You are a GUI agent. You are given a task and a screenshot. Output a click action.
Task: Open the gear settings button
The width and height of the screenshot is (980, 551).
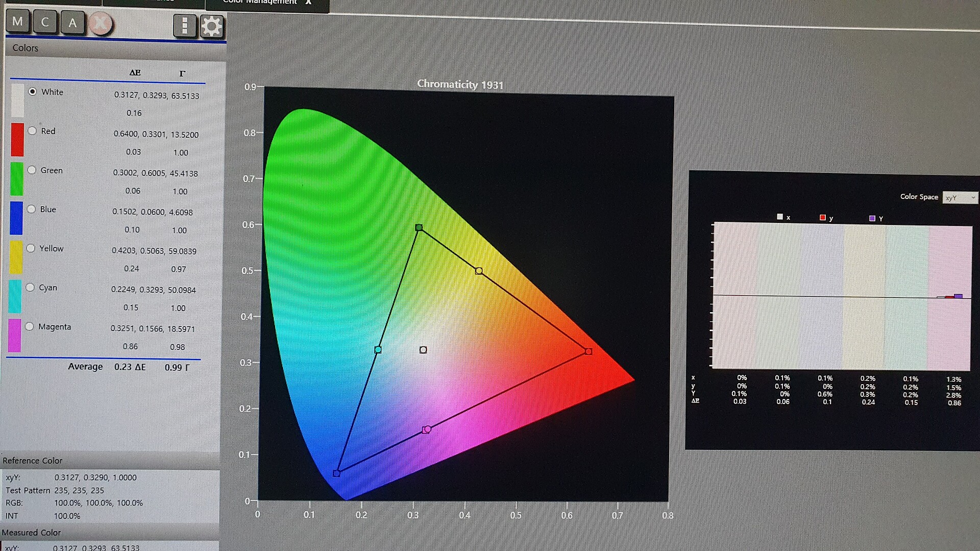pyautogui.click(x=212, y=26)
